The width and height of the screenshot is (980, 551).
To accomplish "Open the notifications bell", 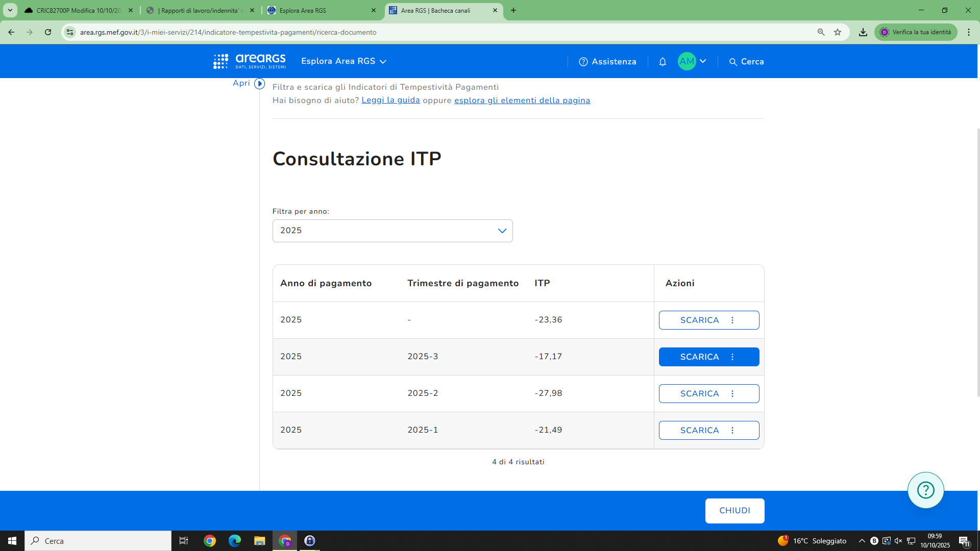I will (x=663, y=62).
